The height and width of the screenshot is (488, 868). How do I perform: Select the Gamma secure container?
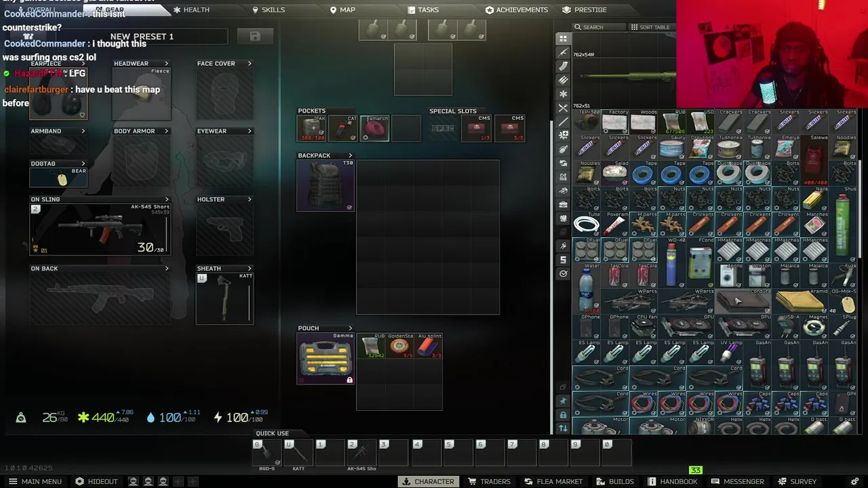pos(325,359)
